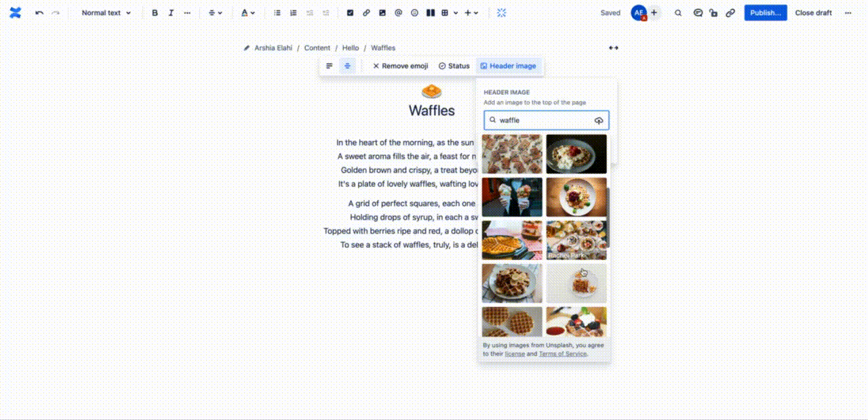Redo the last undone edit
This screenshot has height=420, width=868.
tap(56, 13)
